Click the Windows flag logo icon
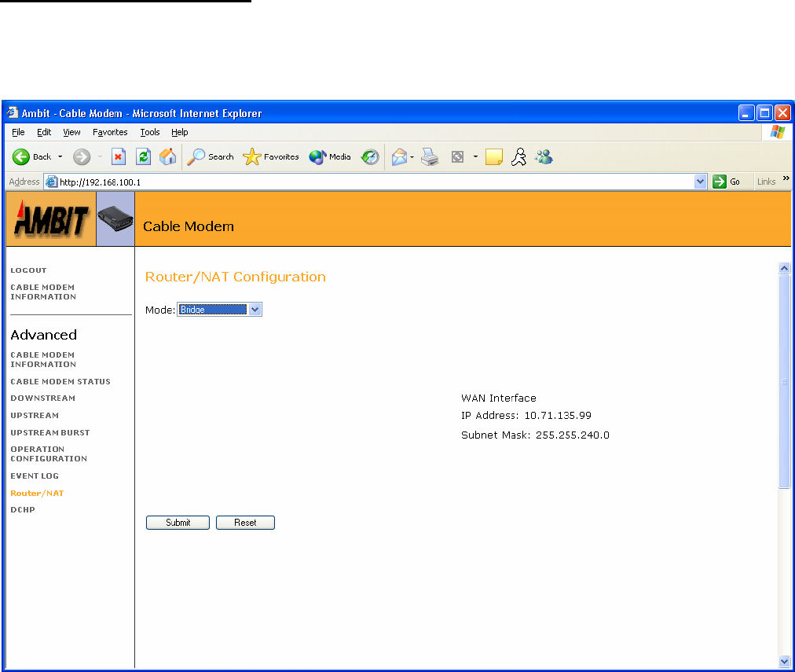The width and height of the screenshot is (795, 672). pyautogui.click(x=778, y=132)
